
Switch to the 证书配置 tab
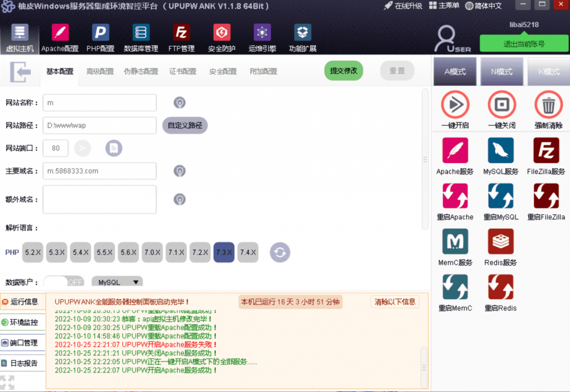pos(183,71)
